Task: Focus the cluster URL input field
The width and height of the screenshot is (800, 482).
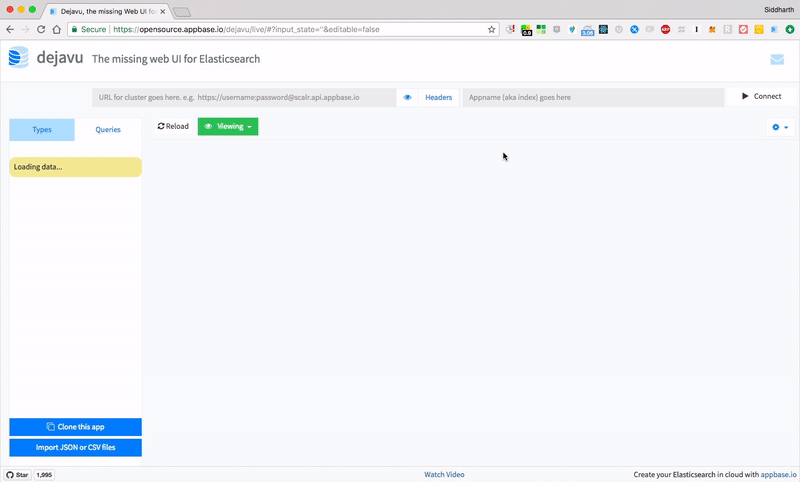Action: click(244, 97)
